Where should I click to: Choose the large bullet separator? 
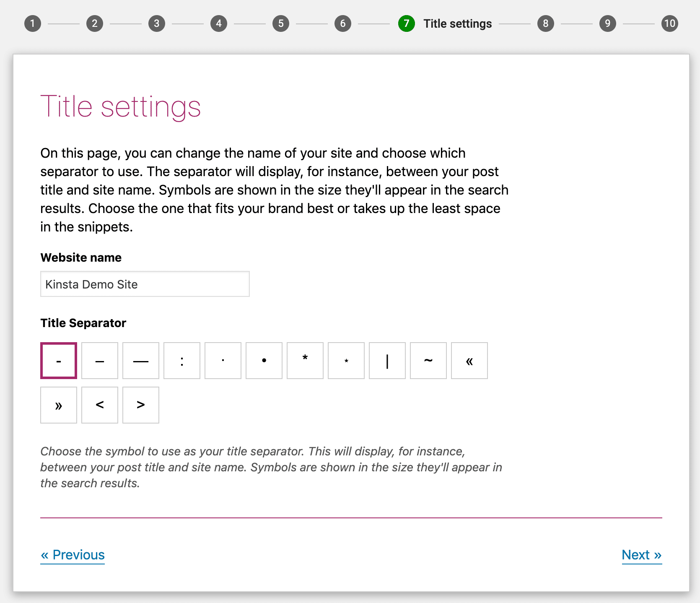coord(264,361)
